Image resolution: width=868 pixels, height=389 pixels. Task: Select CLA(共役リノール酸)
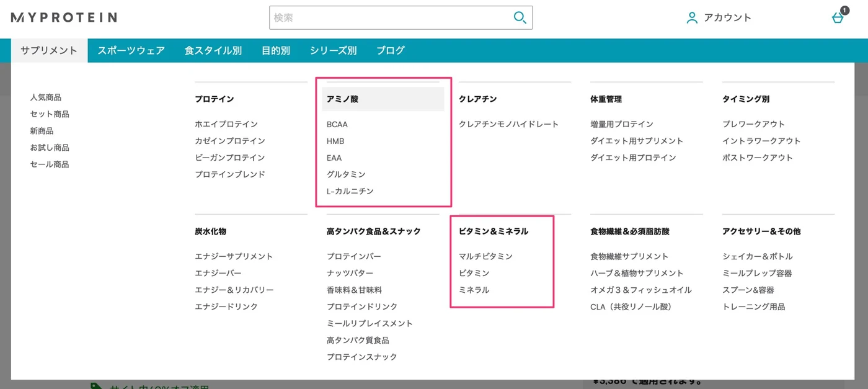click(x=631, y=306)
